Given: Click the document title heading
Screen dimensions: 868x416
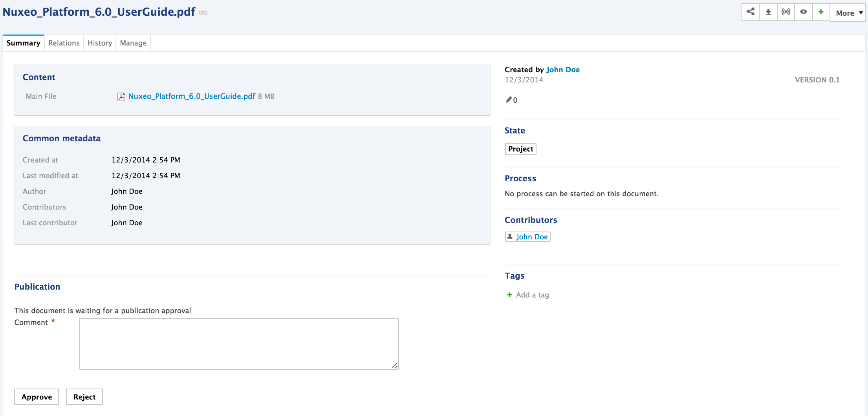Looking at the screenshot, I should 99,12.
